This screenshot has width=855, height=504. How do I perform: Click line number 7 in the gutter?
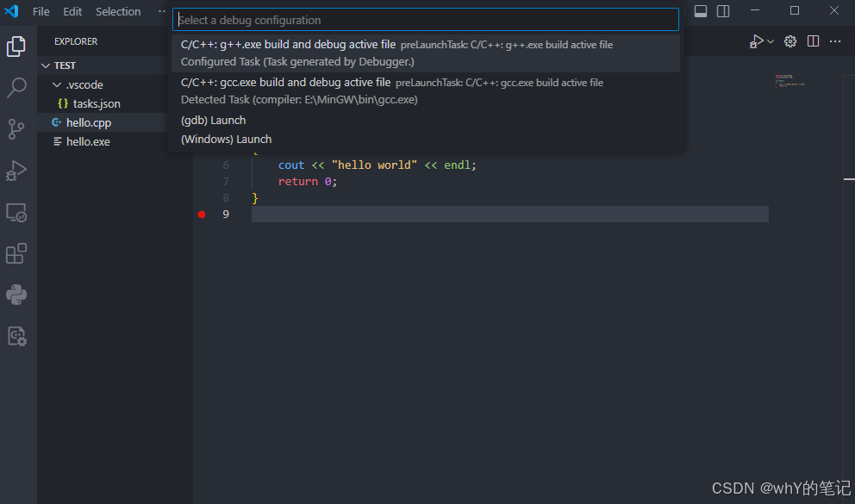point(226,182)
